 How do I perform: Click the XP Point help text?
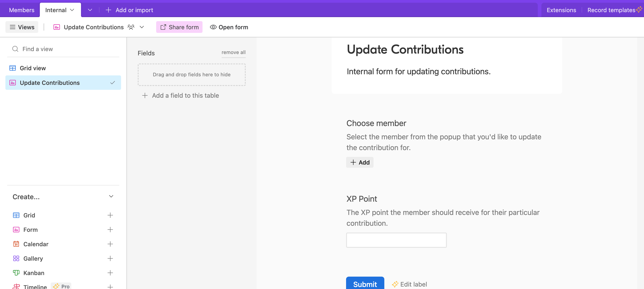click(443, 218)
